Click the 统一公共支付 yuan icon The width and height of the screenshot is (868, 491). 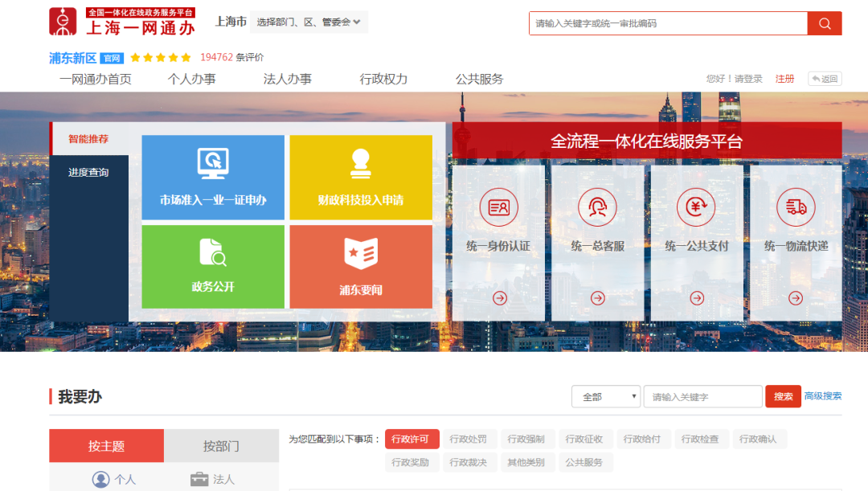(696, 207)
